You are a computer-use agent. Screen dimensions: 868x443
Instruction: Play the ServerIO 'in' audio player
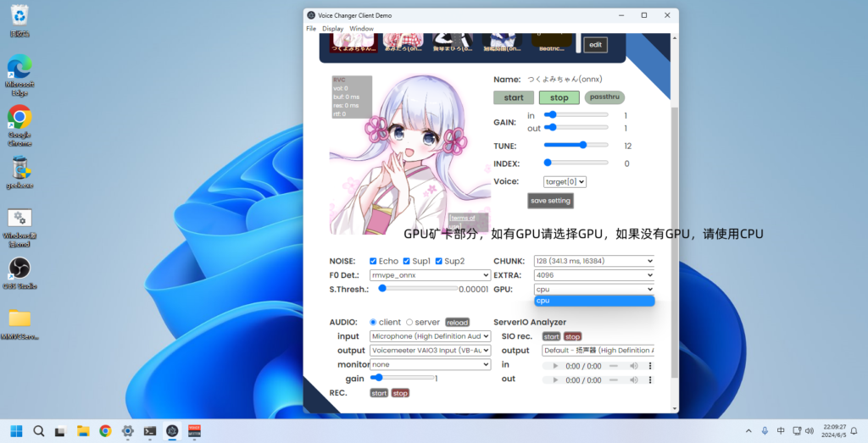click(556, 366)
